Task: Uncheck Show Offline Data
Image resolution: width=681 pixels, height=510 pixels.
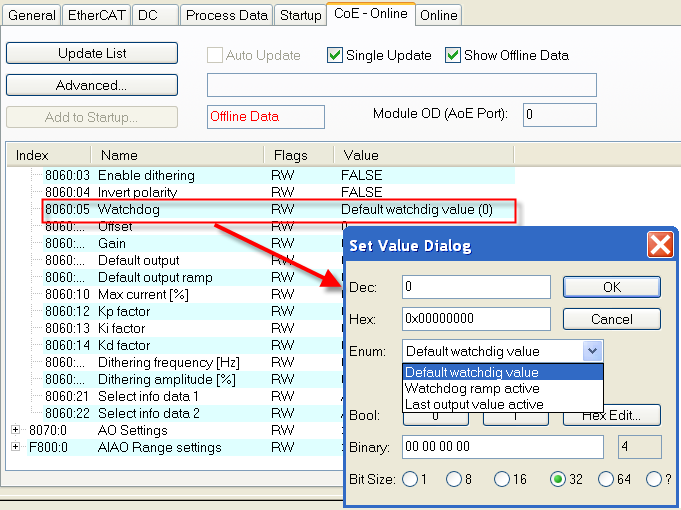Action: coord(453,55)
